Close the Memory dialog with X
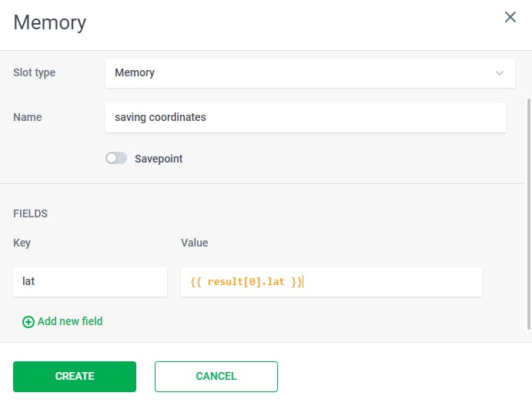 tap(510, 17)
